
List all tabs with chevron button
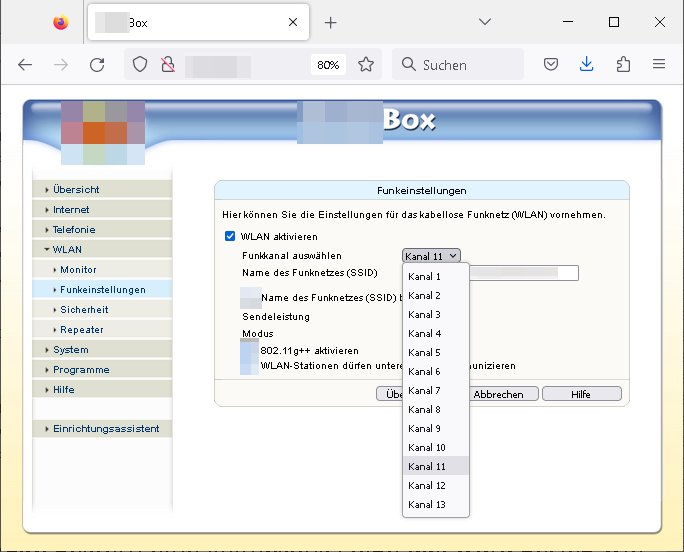[485, 22]
